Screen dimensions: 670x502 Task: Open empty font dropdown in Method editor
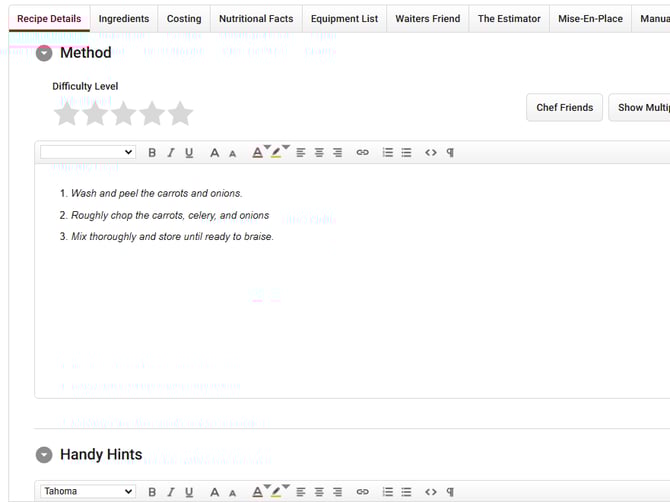coord(87,153)
